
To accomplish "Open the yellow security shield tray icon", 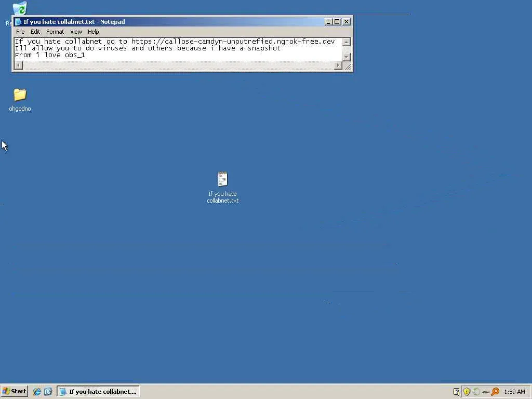I will (467, 392).
